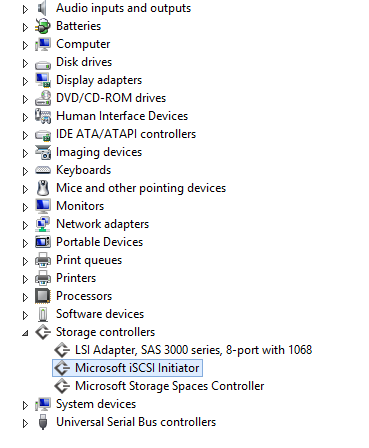Screen dimensions: 369x448
Task: Expand the Disk drives node
Action: click(x=25, y=63)
